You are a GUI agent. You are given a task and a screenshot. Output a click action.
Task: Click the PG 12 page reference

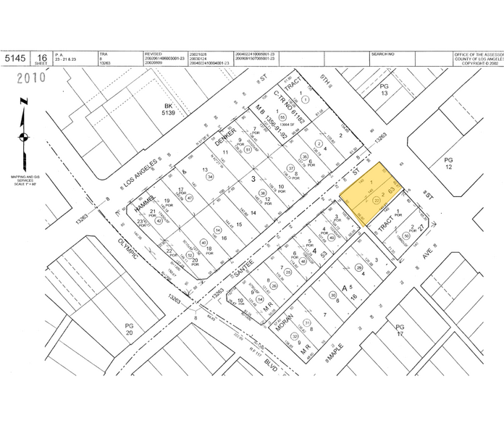(448, 163)
